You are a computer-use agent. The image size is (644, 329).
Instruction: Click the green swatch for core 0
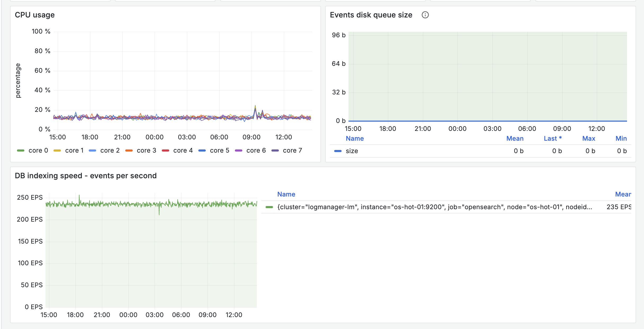coord(21,150)
